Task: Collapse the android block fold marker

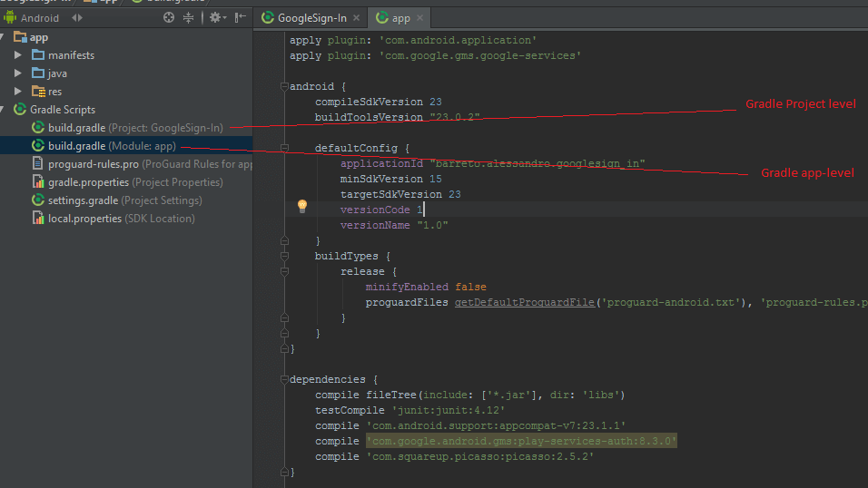Action: point(284,86)
